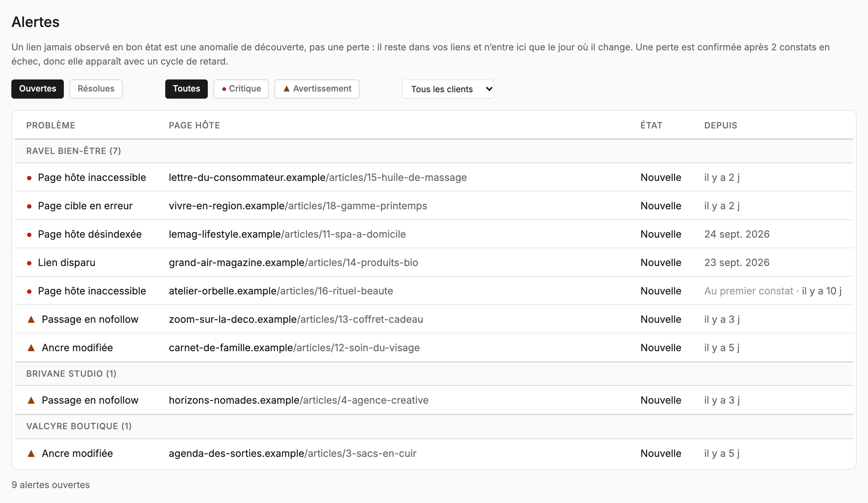This screenshot has height=503, width=868.
Task: Click the Ravel Bien-Être (7) group header
Action: tap(434, 151)
